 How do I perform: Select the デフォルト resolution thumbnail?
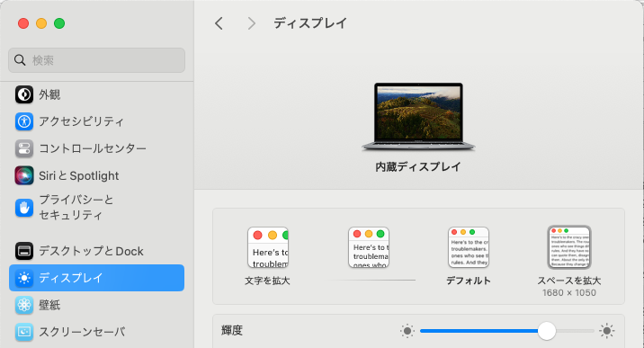469,247
